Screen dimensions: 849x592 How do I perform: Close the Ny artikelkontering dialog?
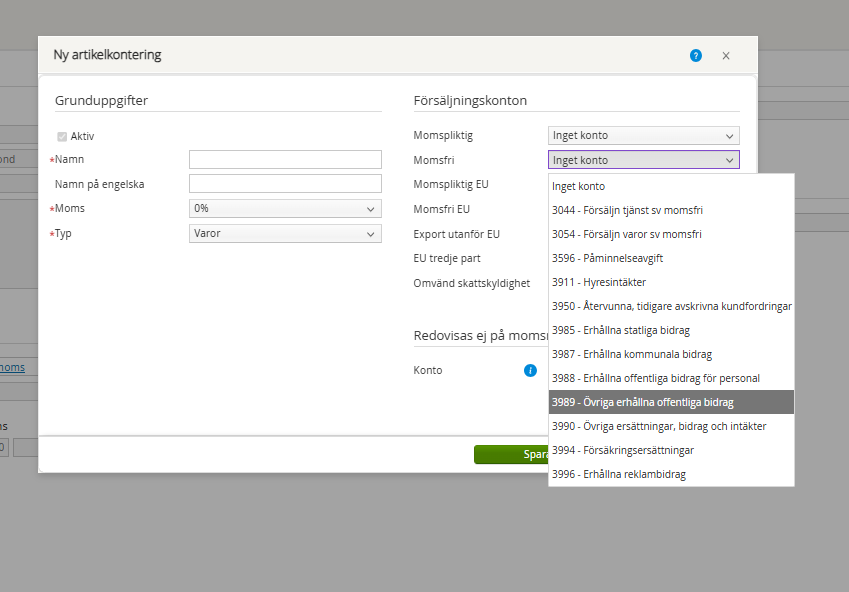[x=726, y=56]
